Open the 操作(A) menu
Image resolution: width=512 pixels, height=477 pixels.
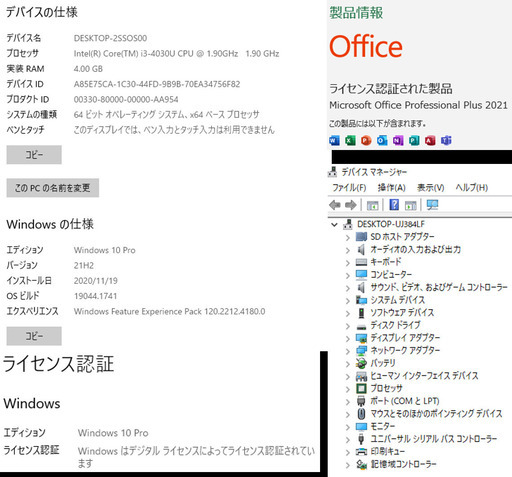coord(392,188)
